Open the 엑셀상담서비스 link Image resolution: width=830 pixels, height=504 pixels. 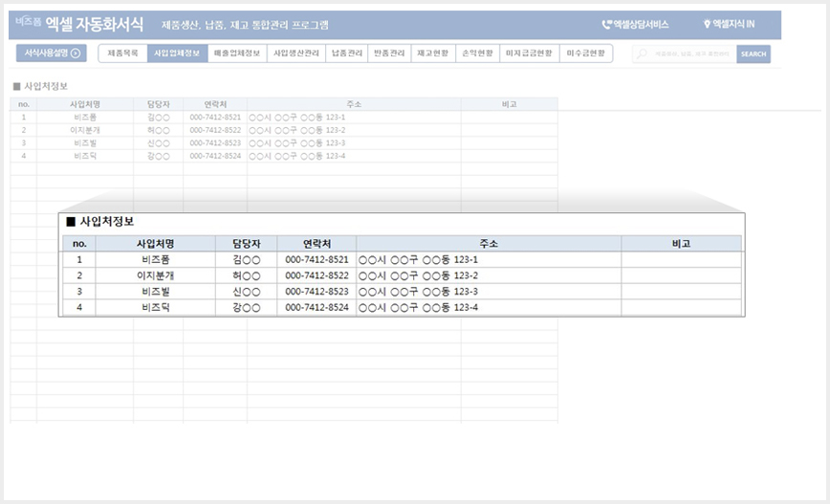point(636,24)
